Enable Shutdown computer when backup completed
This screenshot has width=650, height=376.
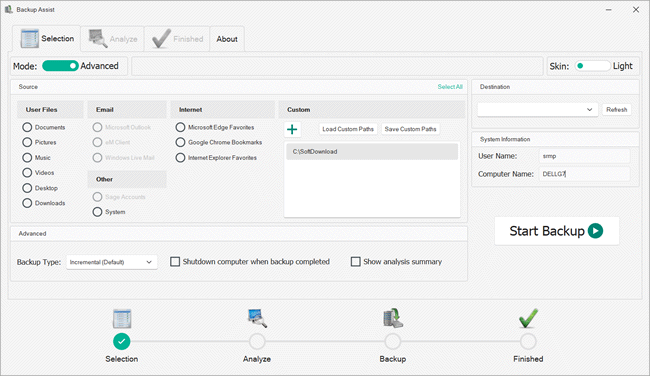click(x=175, y=262)
